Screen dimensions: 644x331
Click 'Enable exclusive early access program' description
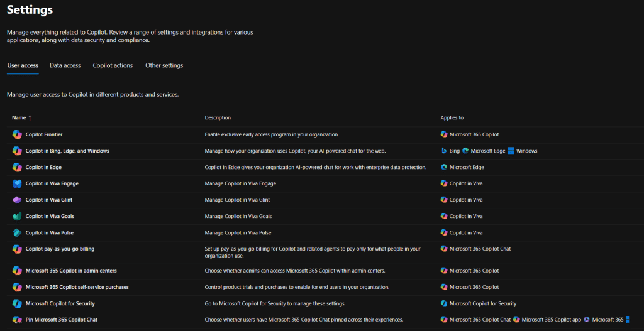click(271, 134)
